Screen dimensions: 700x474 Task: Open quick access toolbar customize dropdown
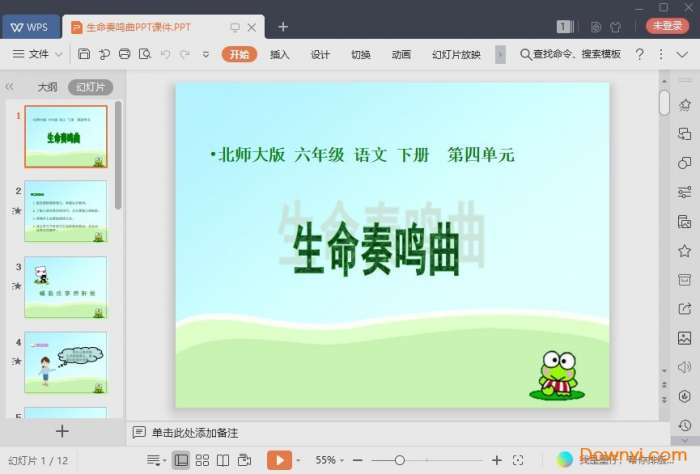pyautogui.click(x=206, y=54)
